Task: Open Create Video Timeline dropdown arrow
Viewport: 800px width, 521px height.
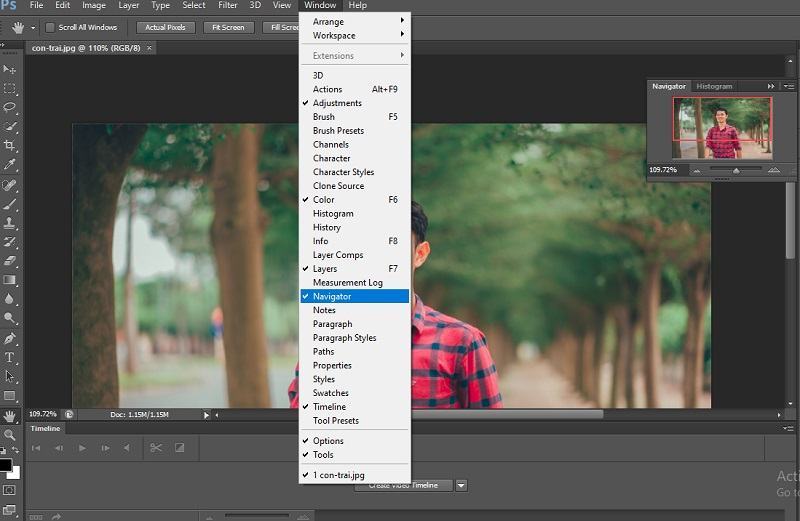Action: (461, 485)
